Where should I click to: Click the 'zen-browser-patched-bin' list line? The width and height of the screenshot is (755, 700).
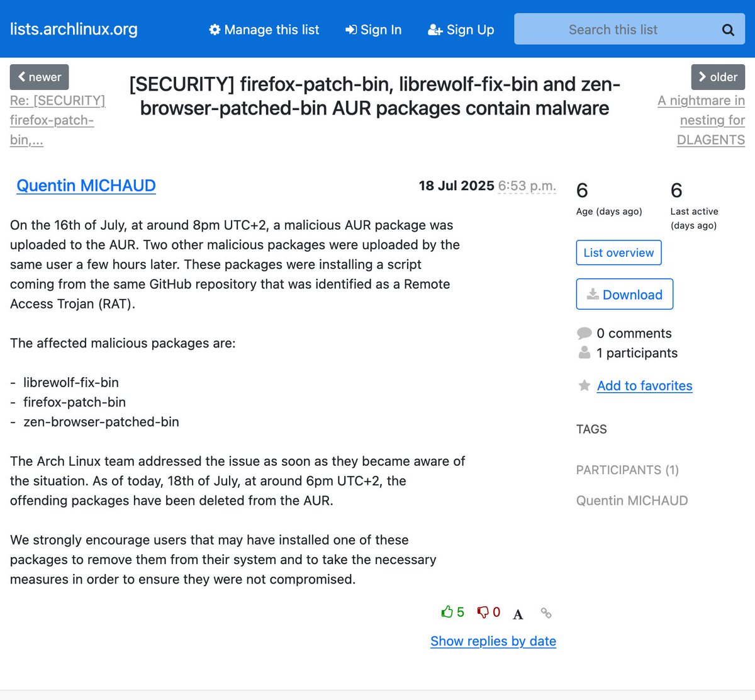(x=101, y=422)
